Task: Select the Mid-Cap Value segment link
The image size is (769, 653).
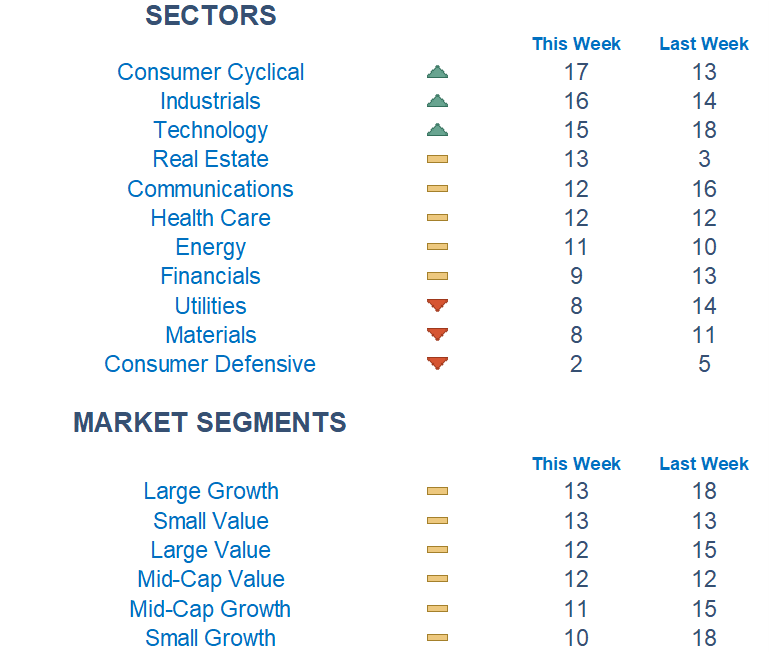Action: coord(210,579)
